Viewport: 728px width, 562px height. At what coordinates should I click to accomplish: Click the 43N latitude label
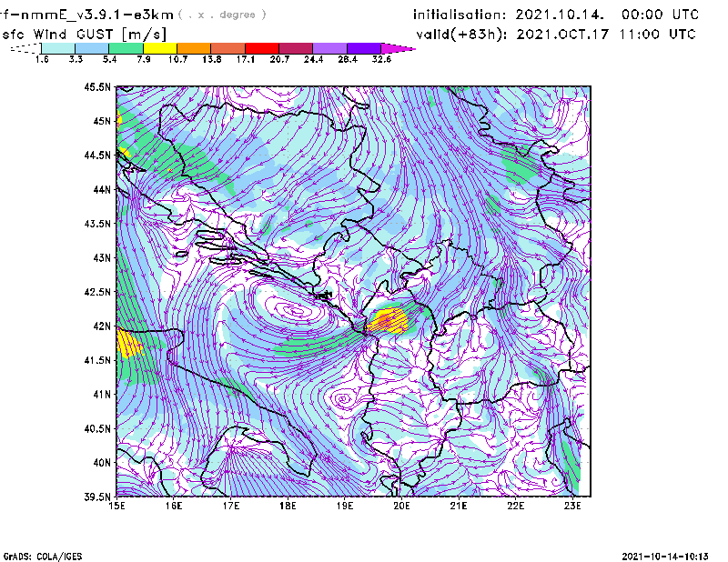102,257
